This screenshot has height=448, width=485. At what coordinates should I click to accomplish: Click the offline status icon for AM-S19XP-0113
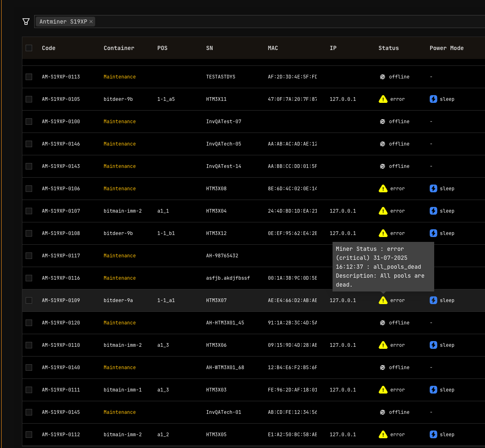(x=383, y=76)
